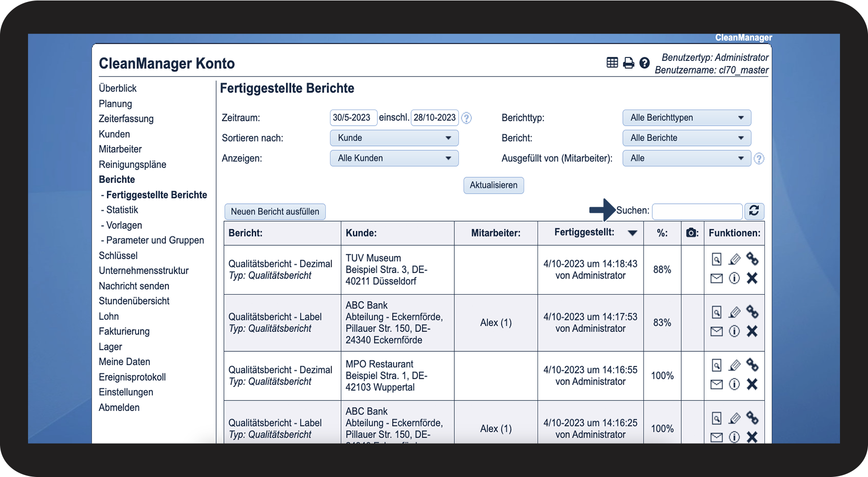Open Schlüssel in sidebar

point(118,255)
